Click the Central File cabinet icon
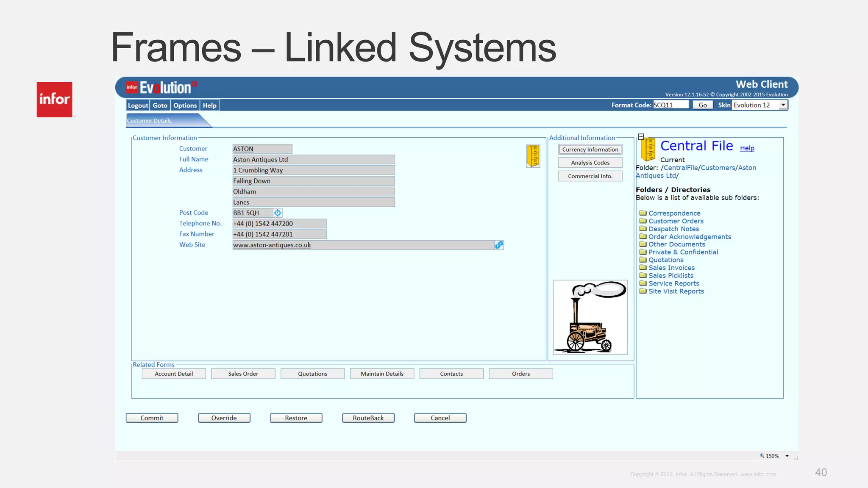The height and width of the screenshot is (488, 868). tap(648, 150)
